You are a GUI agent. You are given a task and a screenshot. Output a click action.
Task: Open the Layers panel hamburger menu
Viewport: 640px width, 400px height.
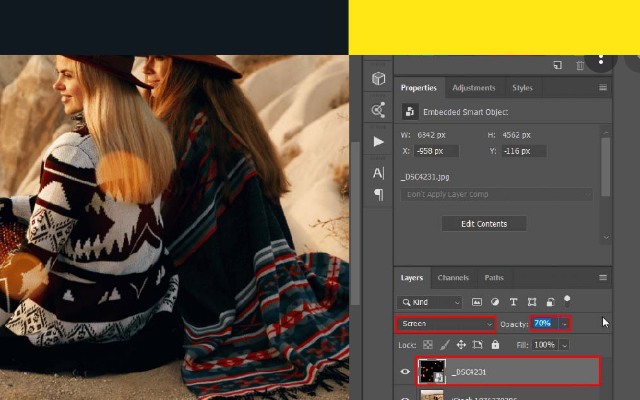[x=603, y=277]
